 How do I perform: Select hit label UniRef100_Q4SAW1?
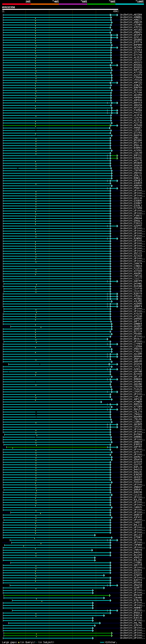[131, 284]
